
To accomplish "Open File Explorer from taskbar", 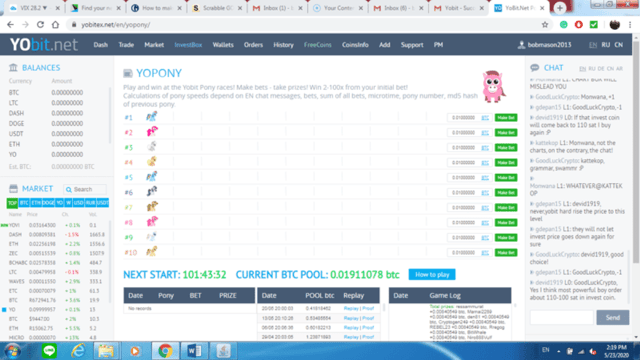I will [106, 351].
